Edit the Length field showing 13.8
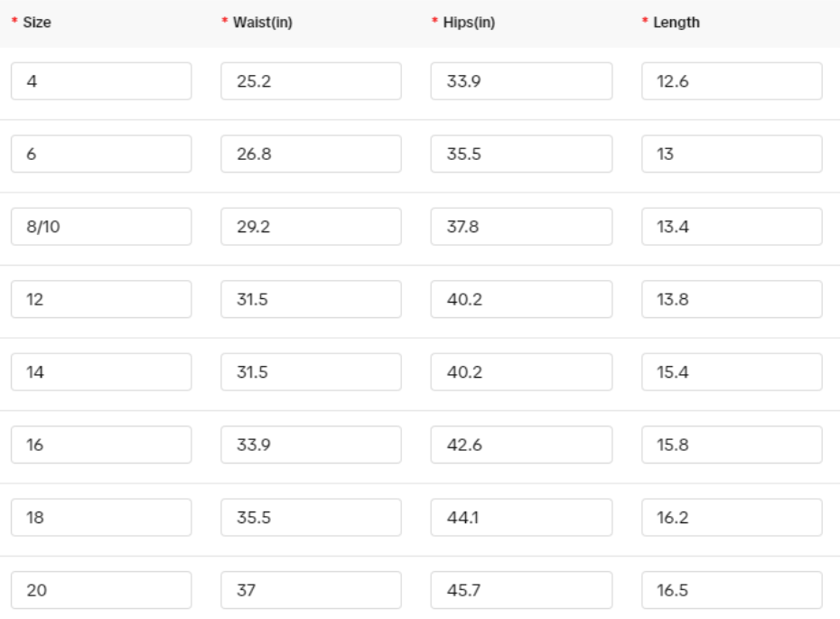This screenshot has width=840, height=619. 732,299
